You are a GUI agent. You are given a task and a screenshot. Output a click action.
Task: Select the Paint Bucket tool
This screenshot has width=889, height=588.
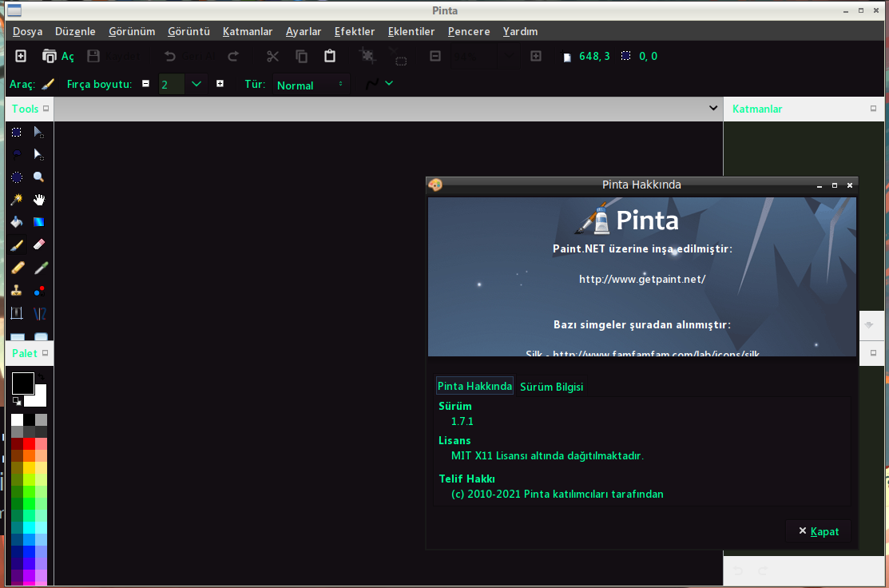point(17,222)
